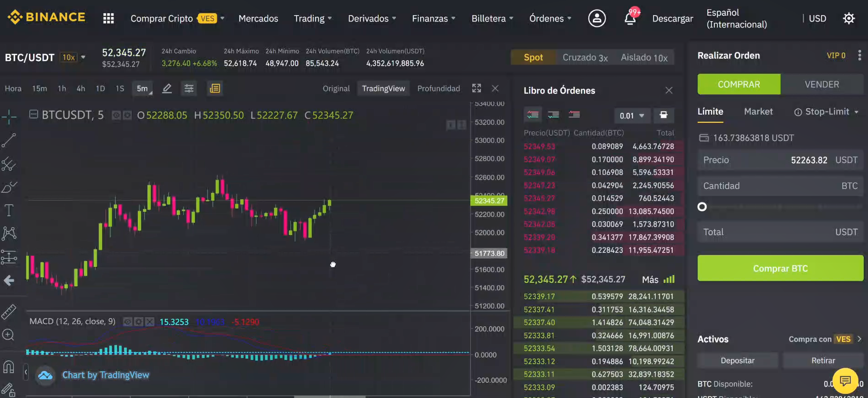
Task: Select the Cruzado 3x margin tab
Action: click(585, 57)
